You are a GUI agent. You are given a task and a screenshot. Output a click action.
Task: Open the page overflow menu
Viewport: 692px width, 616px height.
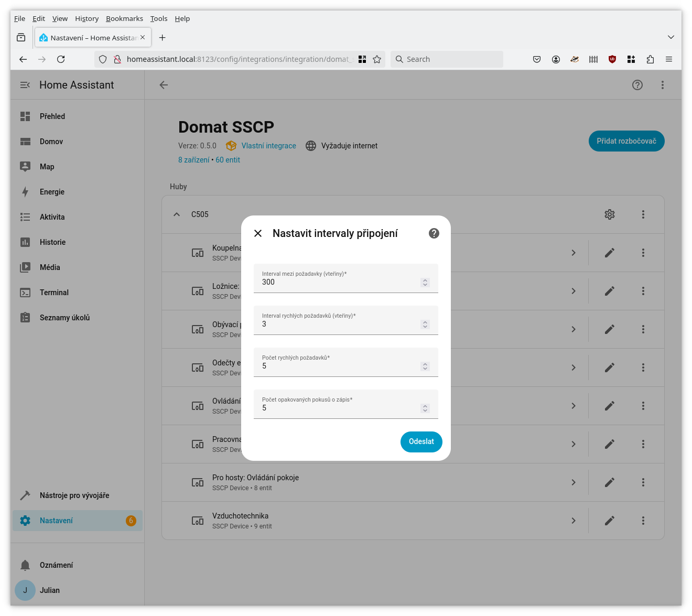pos(663,85)
